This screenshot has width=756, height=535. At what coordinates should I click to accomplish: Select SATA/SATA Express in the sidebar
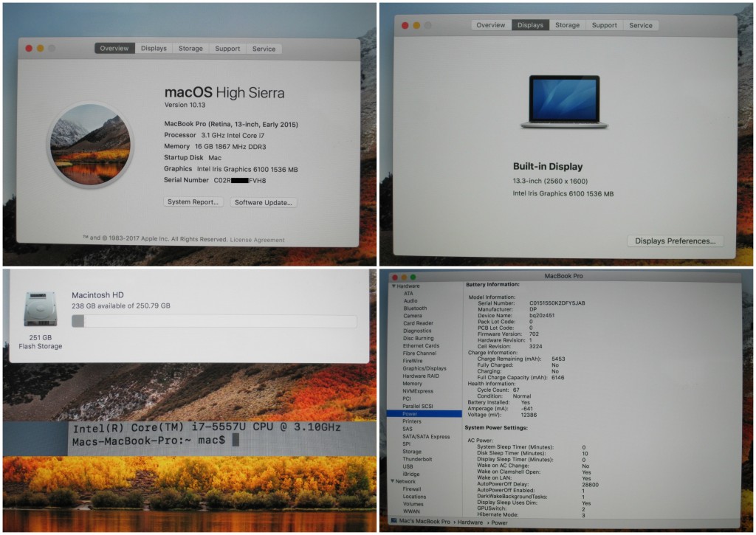(x=426, y=437)
